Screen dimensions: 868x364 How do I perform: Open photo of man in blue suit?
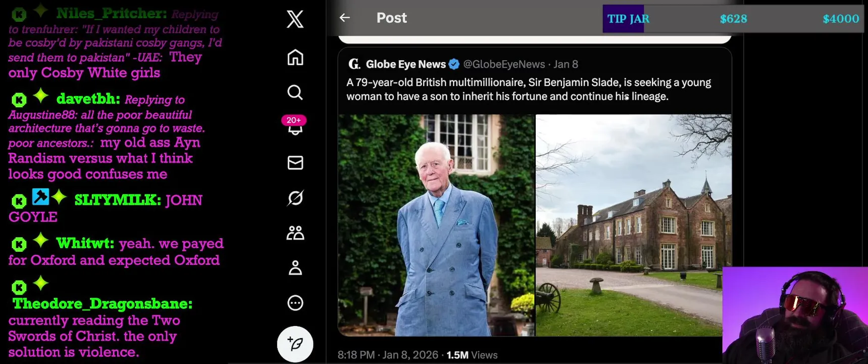436,225
